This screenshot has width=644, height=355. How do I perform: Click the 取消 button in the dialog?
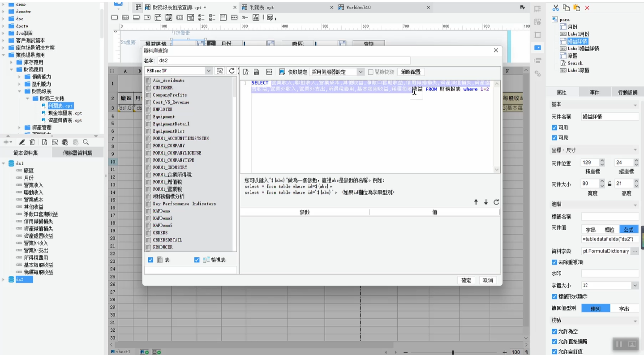pos(488,280)
